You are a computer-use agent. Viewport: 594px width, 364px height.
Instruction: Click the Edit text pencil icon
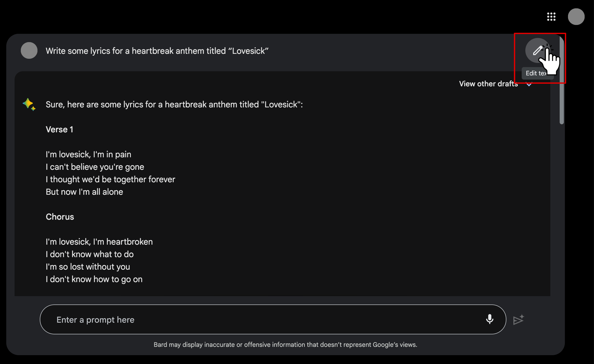tap(537, 50)
